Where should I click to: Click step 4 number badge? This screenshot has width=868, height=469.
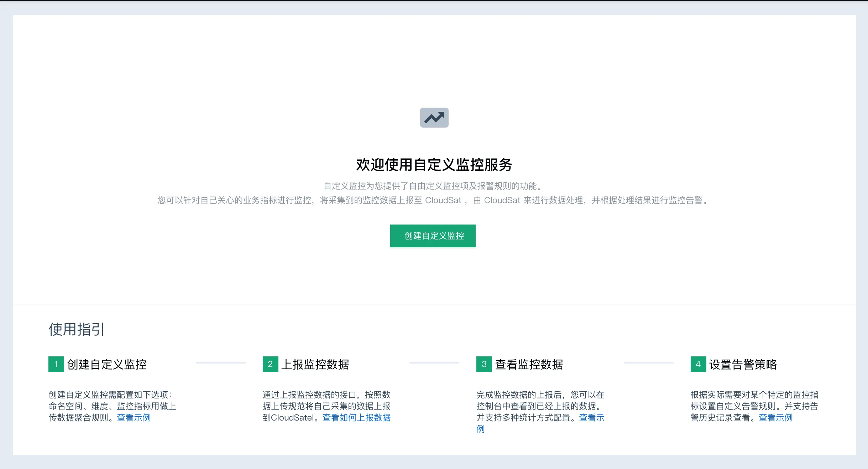tap(698, 364)
